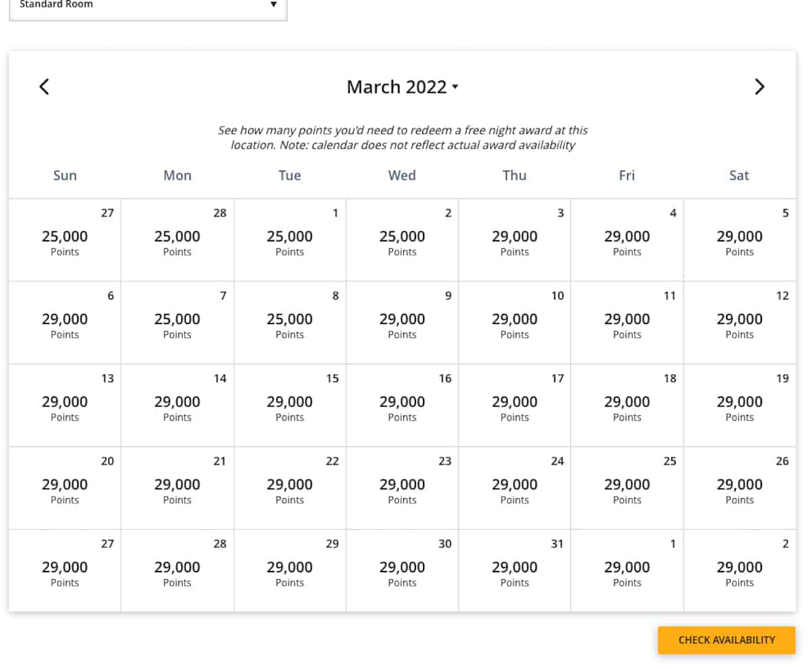Viewport: 812px width, 669px height.
Task: Choose March 20 date cell
Action: (65, 488)
